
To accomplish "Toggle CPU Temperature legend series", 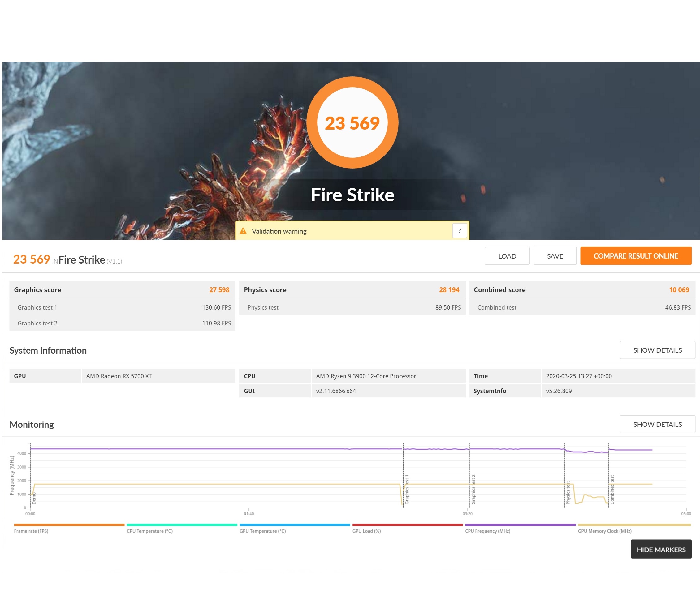I will [150, 531].
